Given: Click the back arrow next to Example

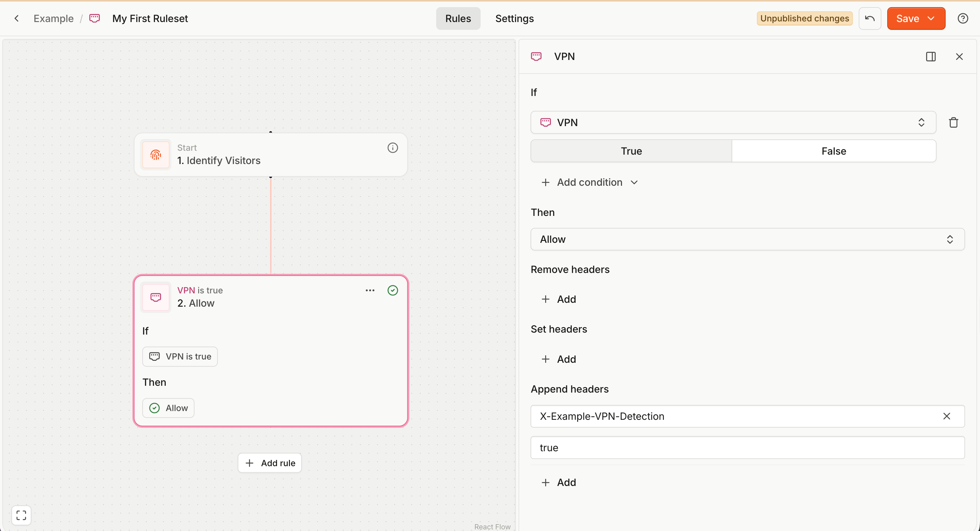Looking at the screenshot, I should (16, 18).
